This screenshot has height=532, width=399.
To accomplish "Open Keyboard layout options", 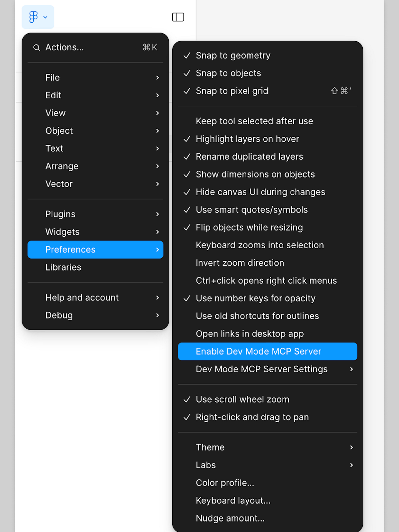I will (233, 500).
